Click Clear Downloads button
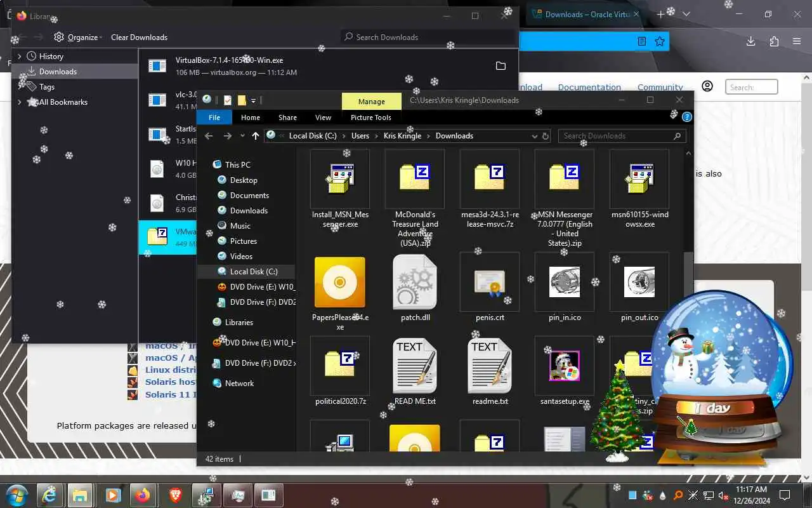The height and width of the screenshot is (508, 812). [139, 37]
